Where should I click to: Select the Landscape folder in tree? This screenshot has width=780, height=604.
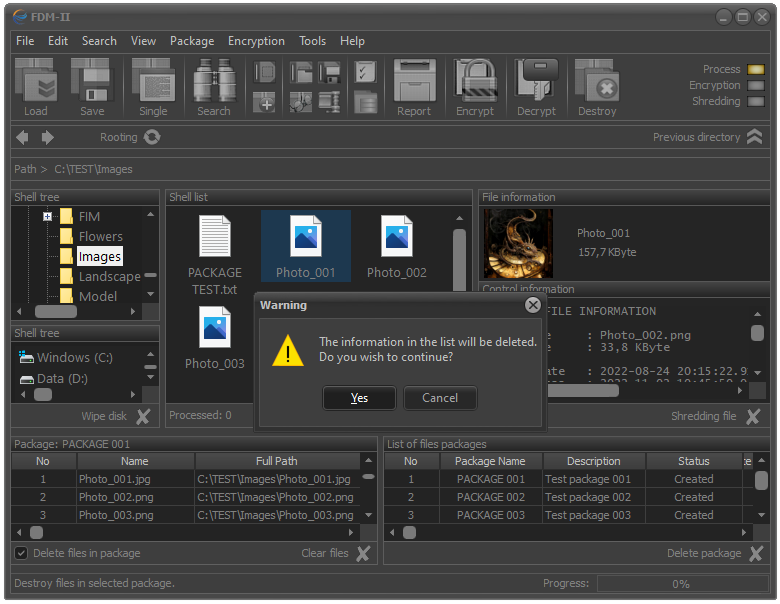click(x=109, y=276)
